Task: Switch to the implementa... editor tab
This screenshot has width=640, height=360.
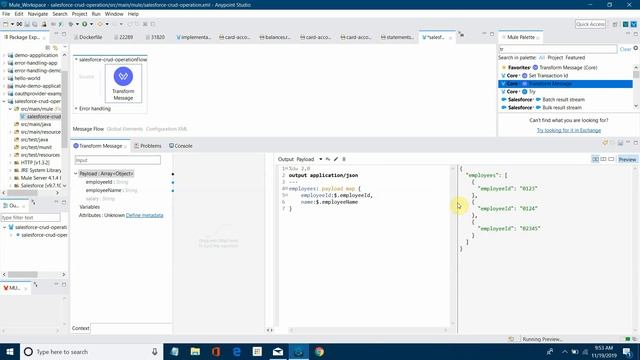Action: (193, 37)
